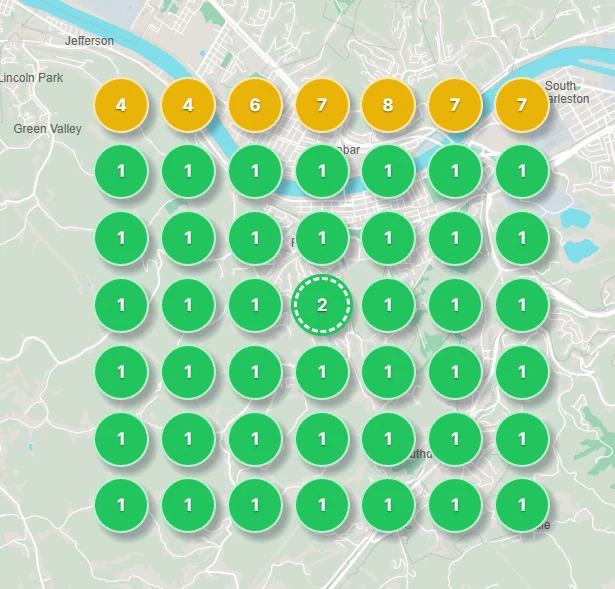Image resolution: width=615 pixels, height=589 pixels.
Task: Click green 1 marker immediately right of the 2
Action: click(388, 305)
